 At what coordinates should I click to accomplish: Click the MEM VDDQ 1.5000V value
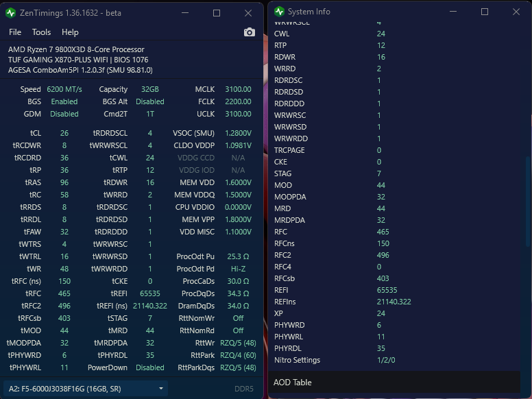tap(238, 195)
